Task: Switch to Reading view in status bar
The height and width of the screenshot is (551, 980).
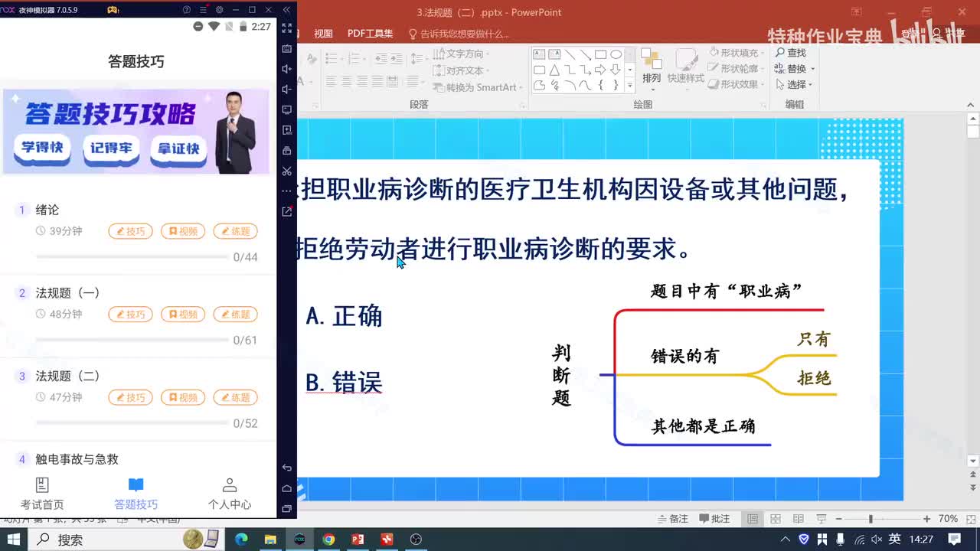Action: click(x=798, y=519)
